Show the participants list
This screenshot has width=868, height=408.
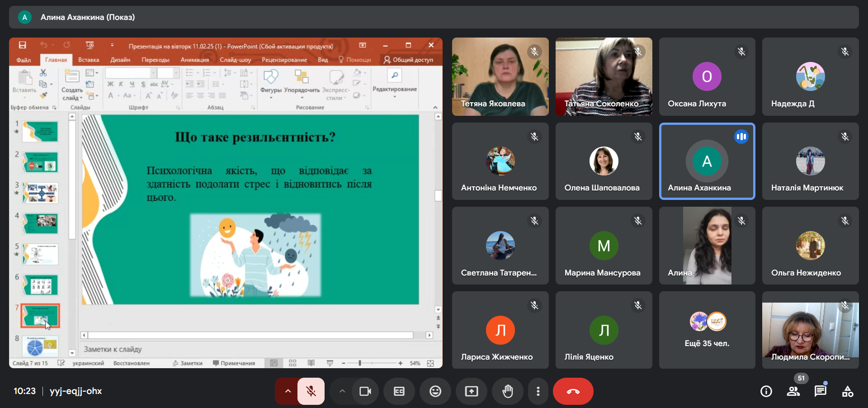pos(793,391)
